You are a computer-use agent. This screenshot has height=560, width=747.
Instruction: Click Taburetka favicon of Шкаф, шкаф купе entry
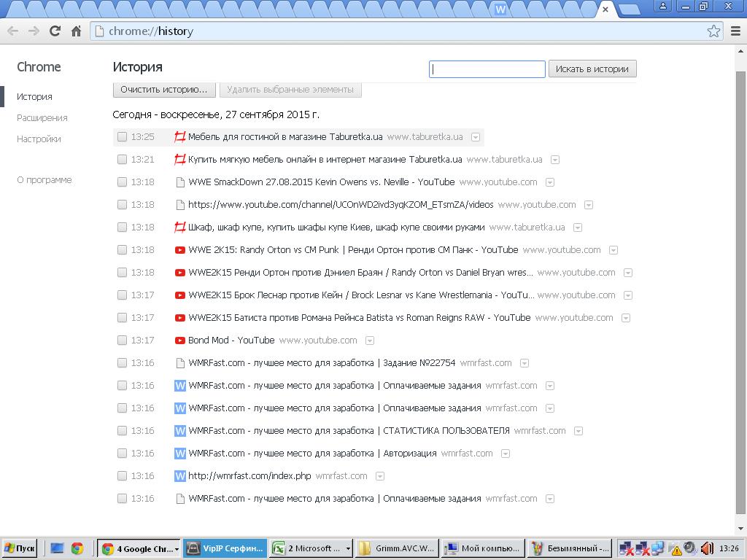tap(179, 227)
